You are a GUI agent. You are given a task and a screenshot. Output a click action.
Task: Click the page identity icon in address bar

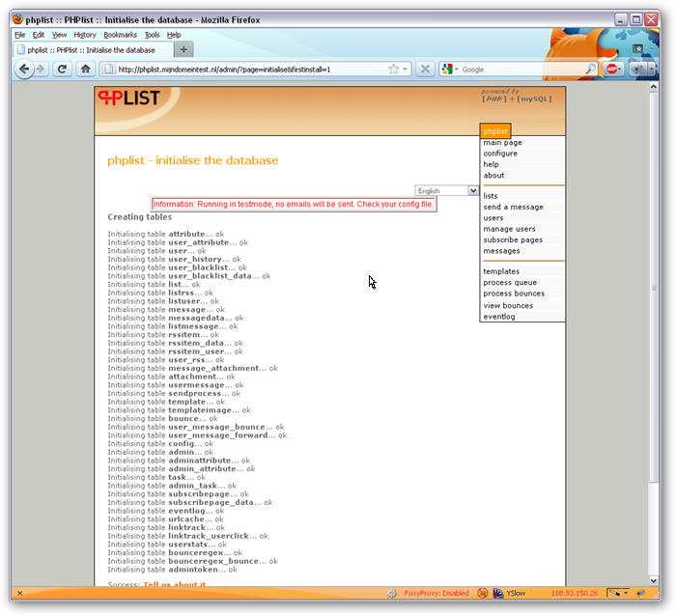(108, 69)
